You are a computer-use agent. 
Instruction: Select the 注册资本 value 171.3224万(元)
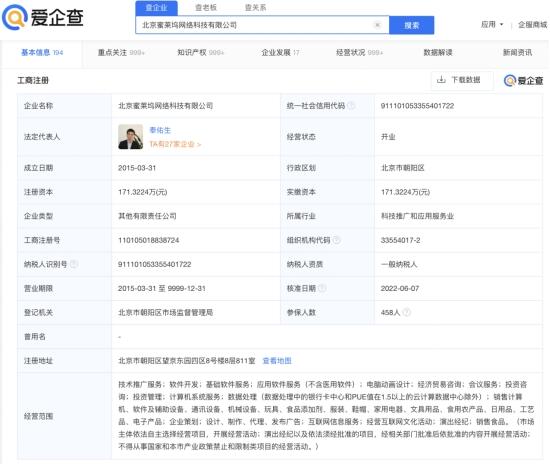(x=142, y=192)
